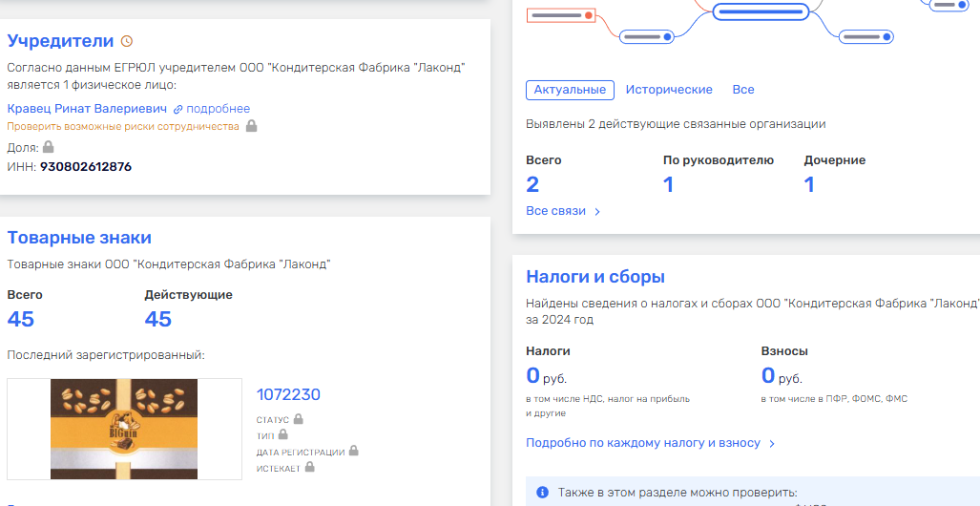This screenshot has width=980, height=506.
Task: Click the total connections count under Всего
Action: pyautogui.click(x=532, y=184)
